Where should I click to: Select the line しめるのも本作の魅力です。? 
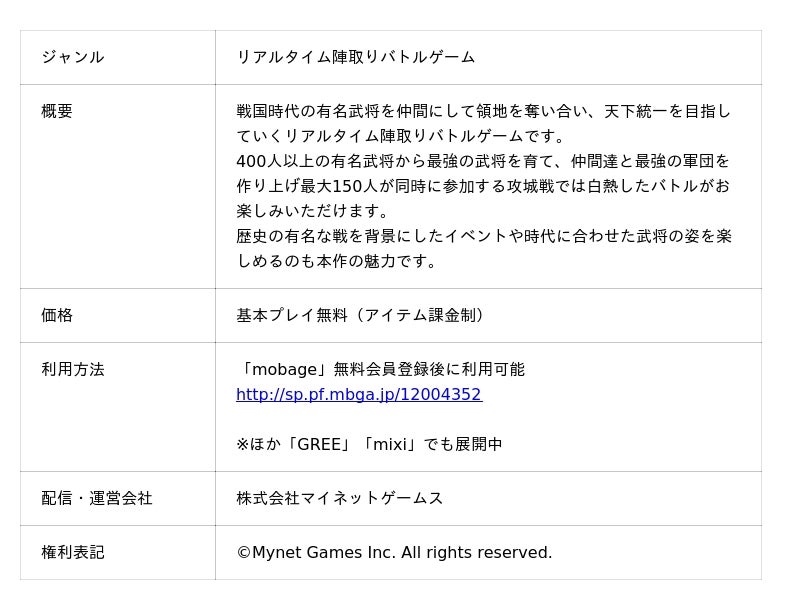click(x=337, y=261)
